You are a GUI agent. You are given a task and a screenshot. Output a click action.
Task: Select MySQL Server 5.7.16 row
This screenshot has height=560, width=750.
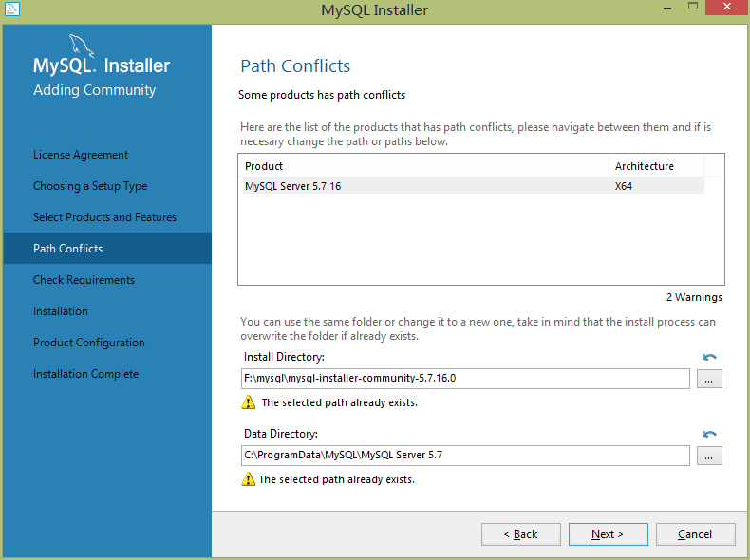(422, 186)
